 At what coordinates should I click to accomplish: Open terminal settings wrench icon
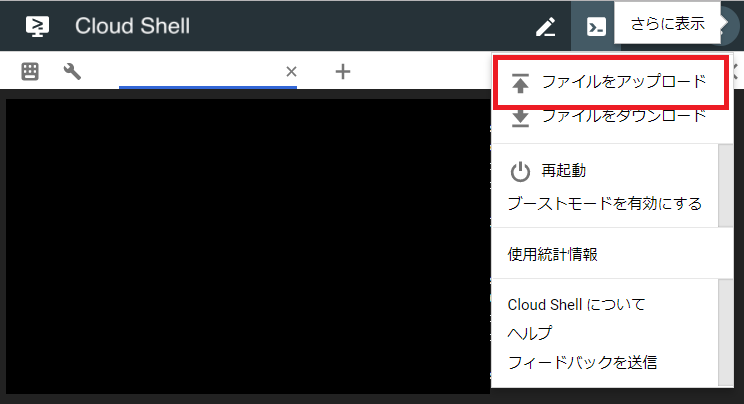coord(72,72)
